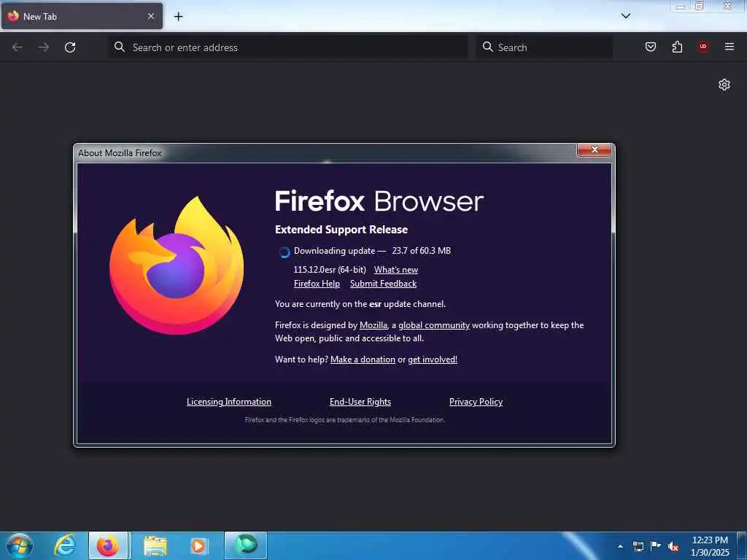
Task: Open the Make a donation link
Action: pyautogui.click(x=363, y=359)
